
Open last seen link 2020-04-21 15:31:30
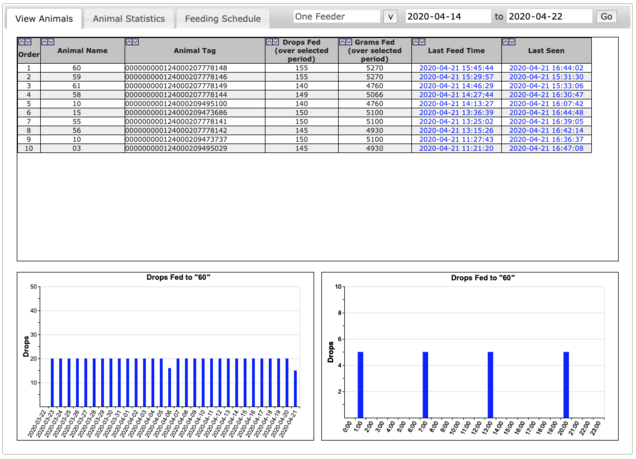(546, 77)
